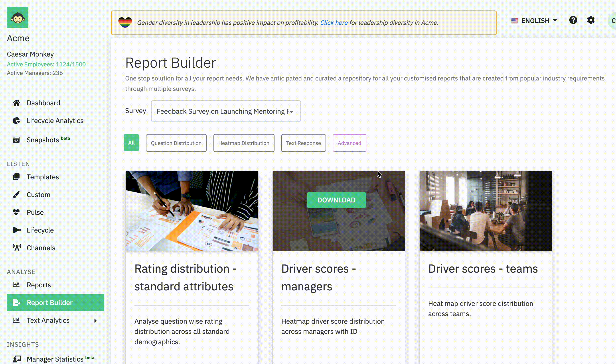Open Templates under Listen
This screenshot has height=364, width=616.
tap(43, 177)
